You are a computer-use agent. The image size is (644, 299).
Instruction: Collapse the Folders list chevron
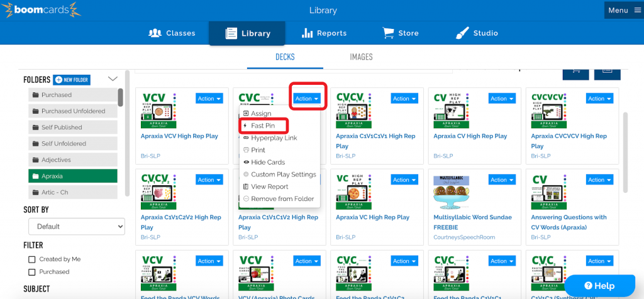pos(113,79)
